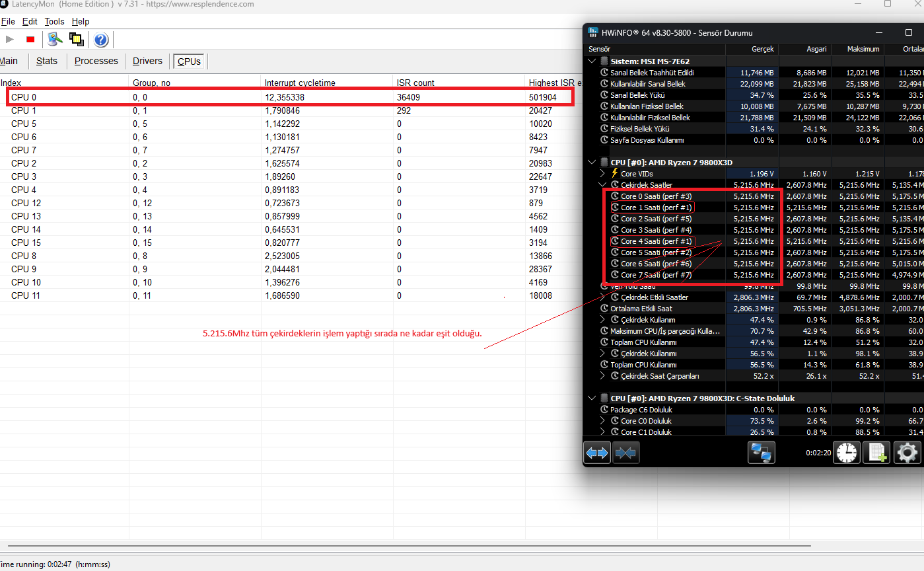924x571 pixels.
Task: Click the Gerçek column header in HWiNFO
Action: tap(752, 49)
